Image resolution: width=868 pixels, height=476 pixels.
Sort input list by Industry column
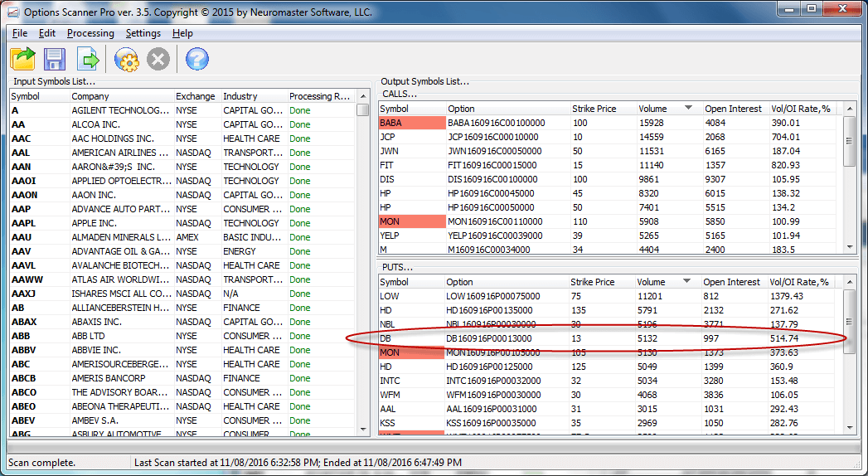point(254,96)
